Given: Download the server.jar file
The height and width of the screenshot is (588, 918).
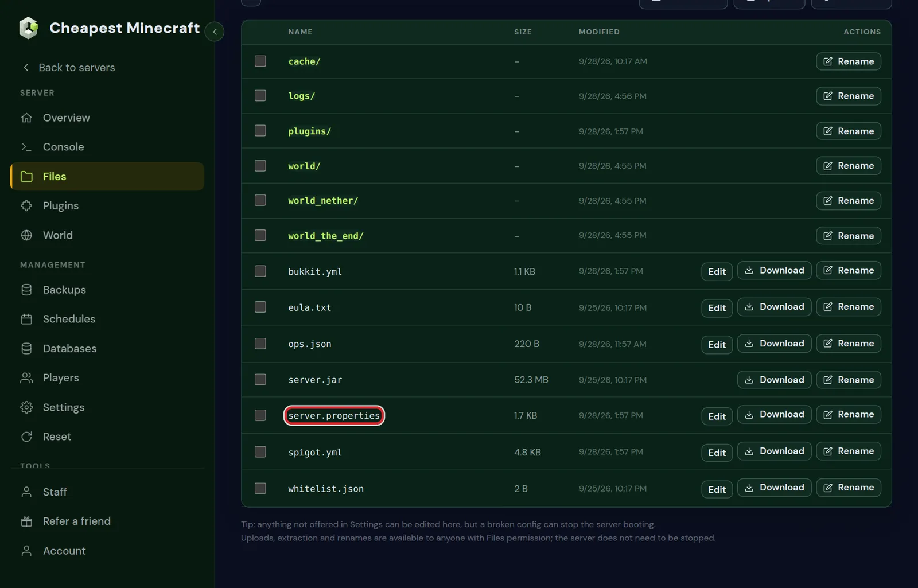Looking at the screenshot, I should point(774,380).
